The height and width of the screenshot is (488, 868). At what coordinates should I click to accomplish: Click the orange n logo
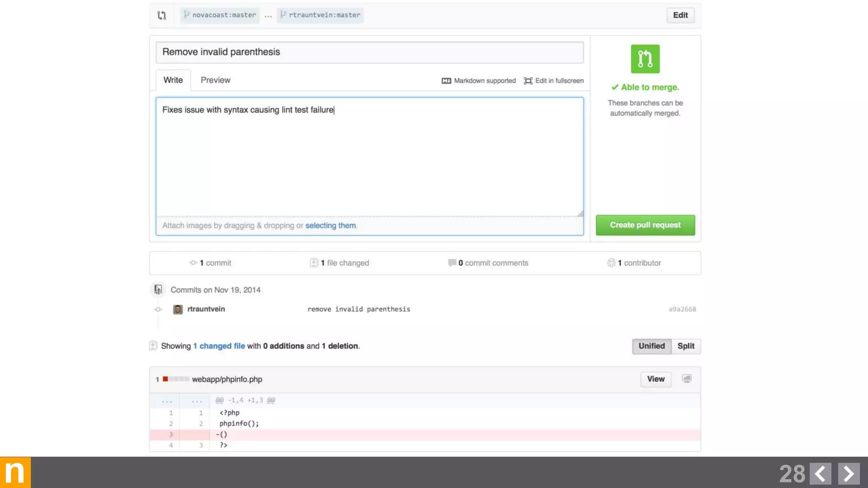tap(15, 472)
